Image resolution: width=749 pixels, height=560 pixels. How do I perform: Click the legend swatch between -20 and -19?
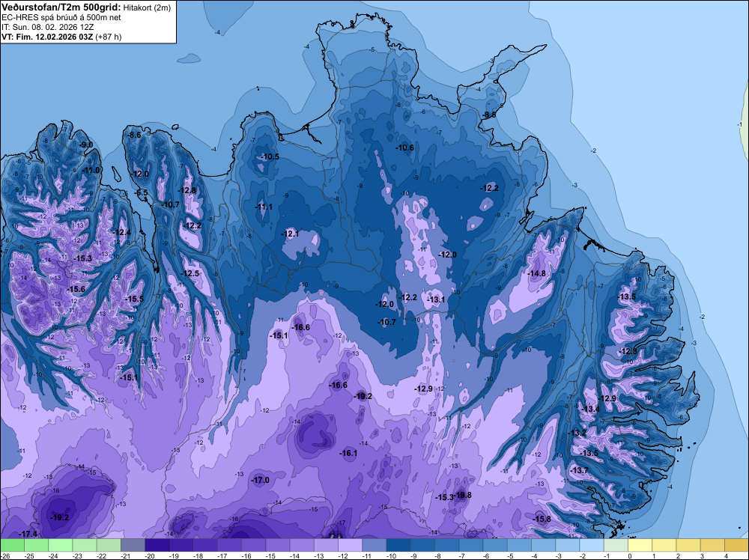click(157, 545)
